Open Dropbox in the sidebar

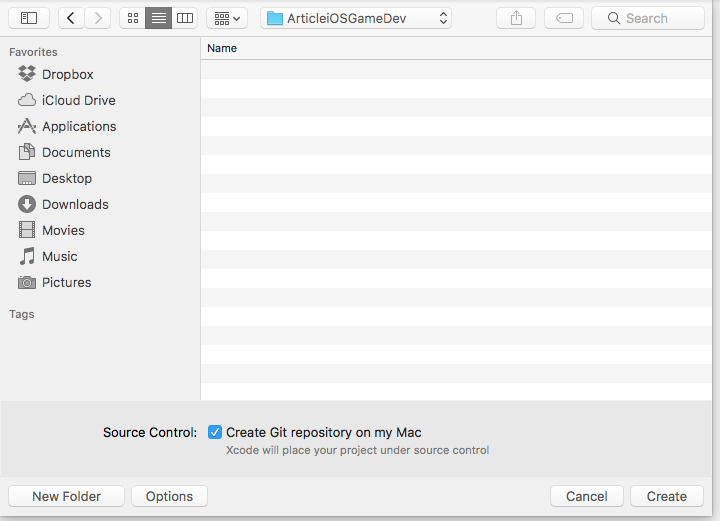pos(67,74)
